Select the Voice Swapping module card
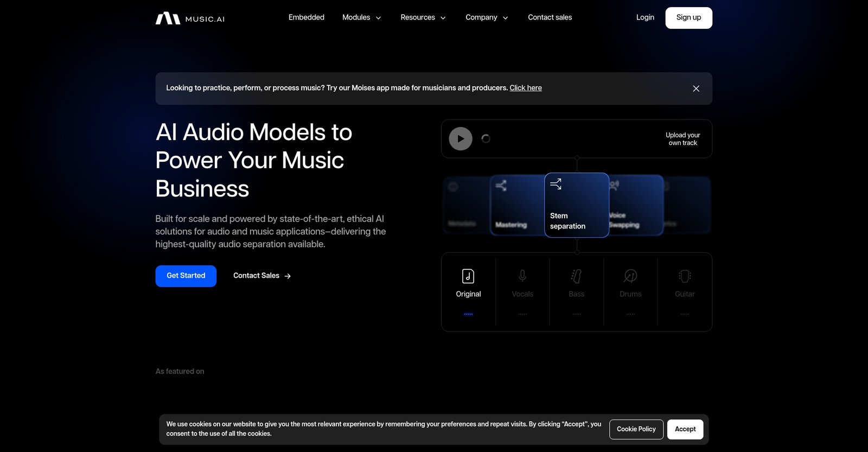Screen dimensions: 868x452 636,205
